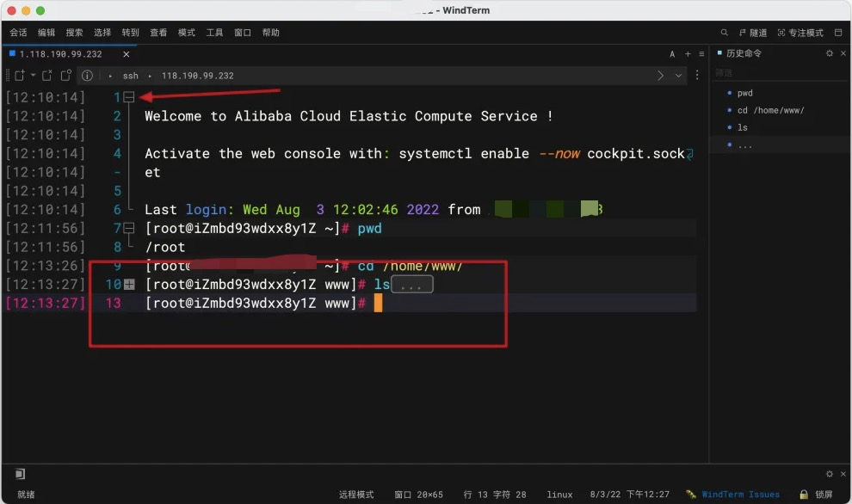
Task: Expand the folded ... output after ls
Action: click(412, 284)
